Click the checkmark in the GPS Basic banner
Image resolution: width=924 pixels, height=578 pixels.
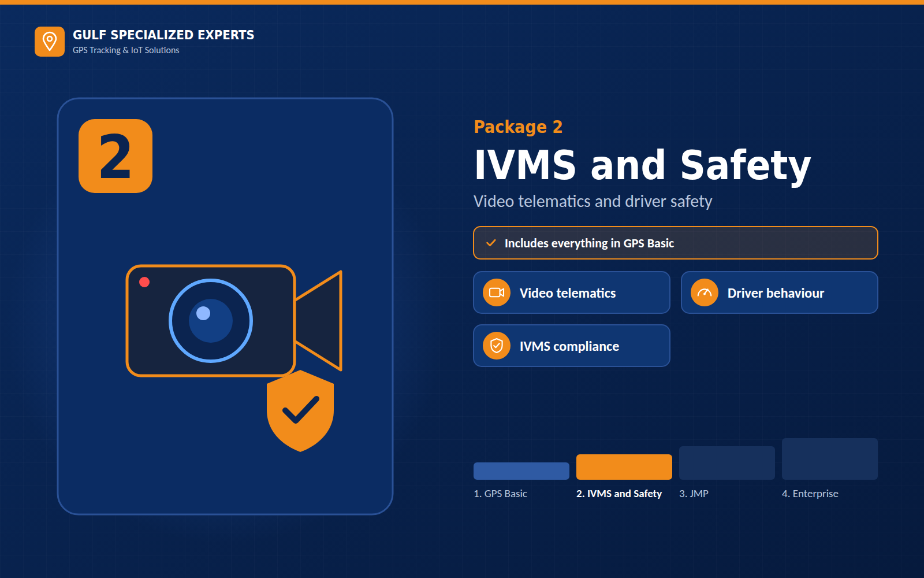coord(491,243)
